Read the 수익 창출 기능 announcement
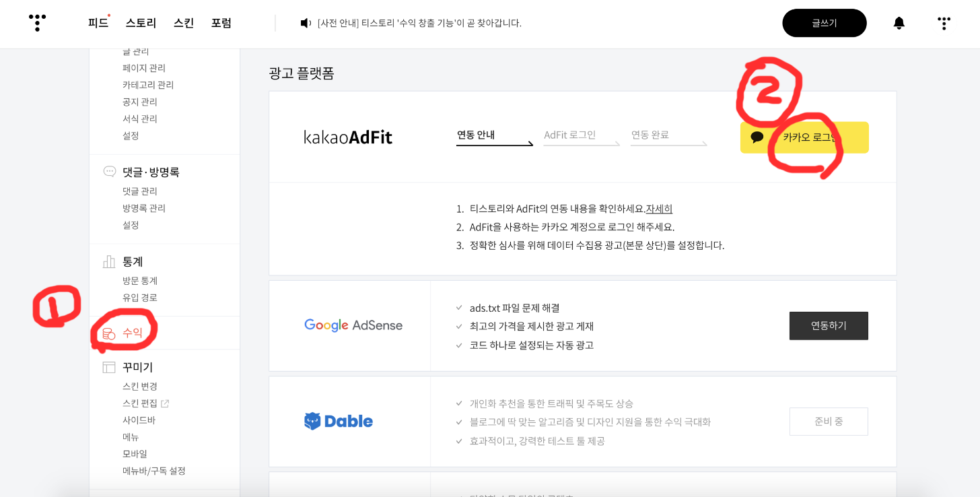The height and width of the screenshot is (497, 980). (419, 23)
